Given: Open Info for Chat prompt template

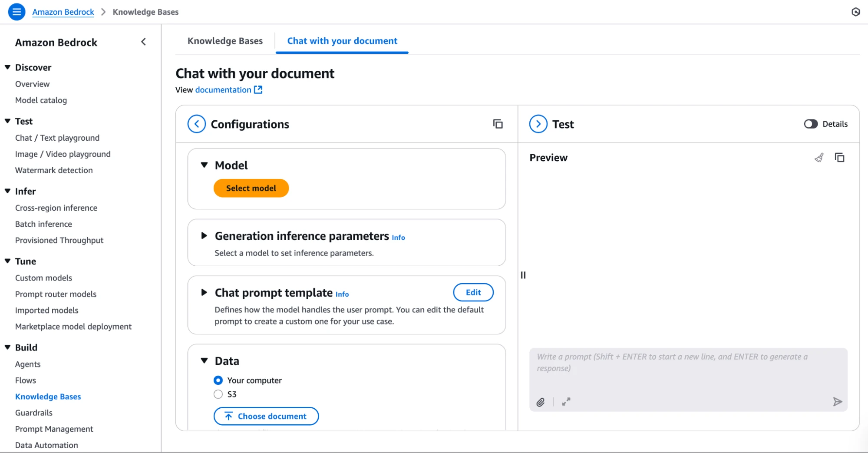Looking at the screenshot, I should [x=342, y=294].
